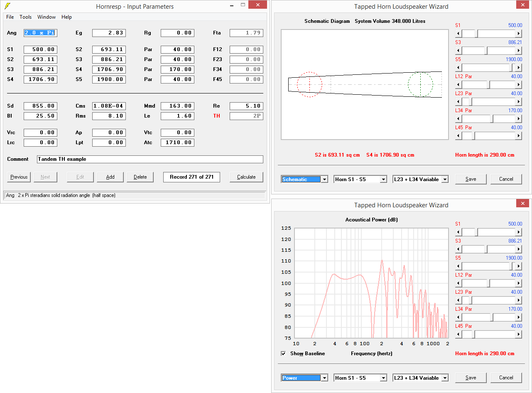Open the Window menu
Viewport: 532px width, 393px height.
(47, 17)
